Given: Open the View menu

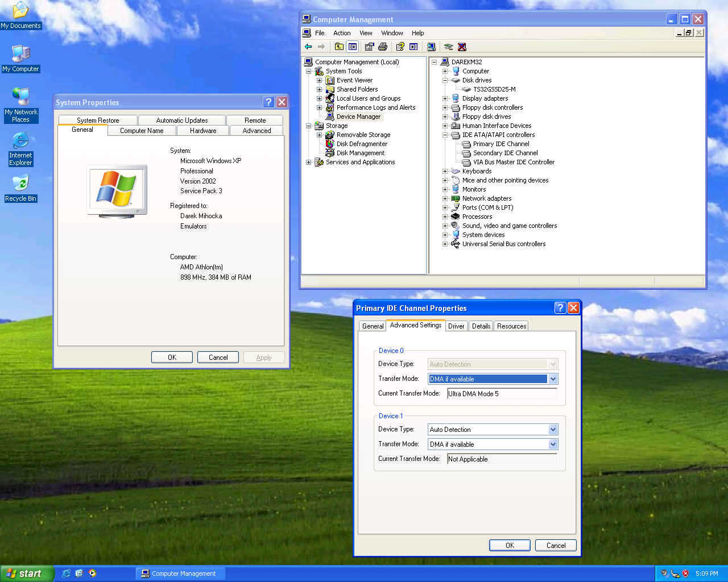Looking at the screenshot, I should coord(366,33).
